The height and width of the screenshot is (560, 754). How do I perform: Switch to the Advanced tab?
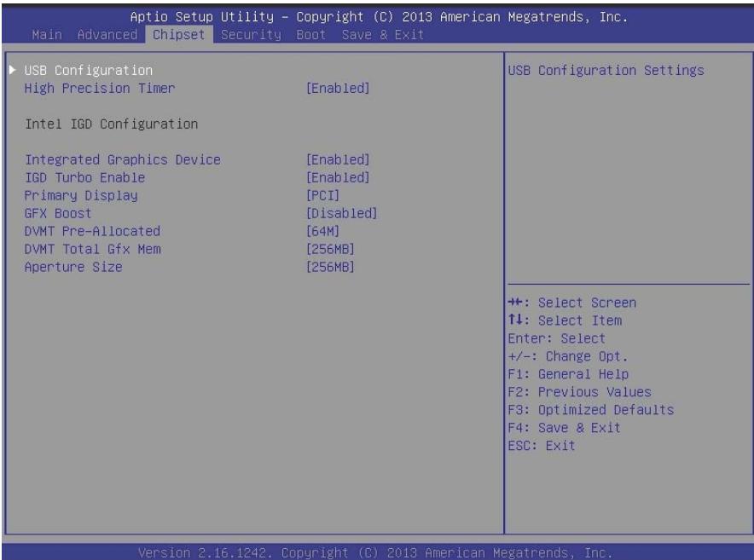point(107,35)
